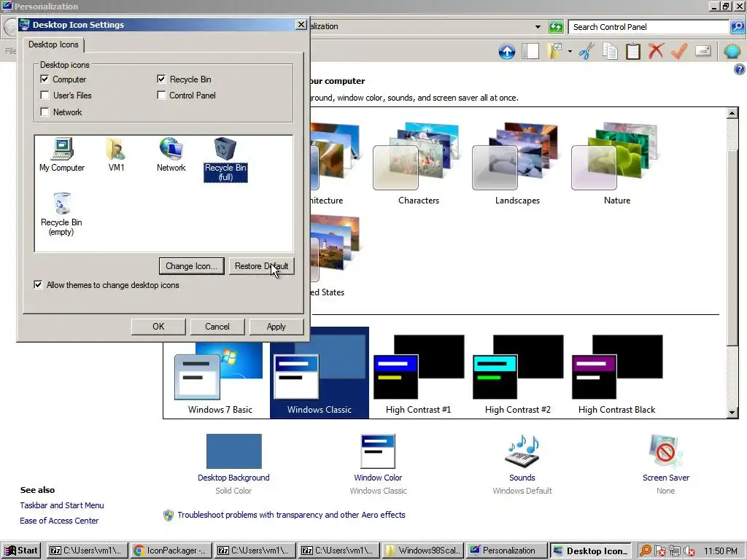Select the High Contrast Black theme

click(x=617, y=374)
